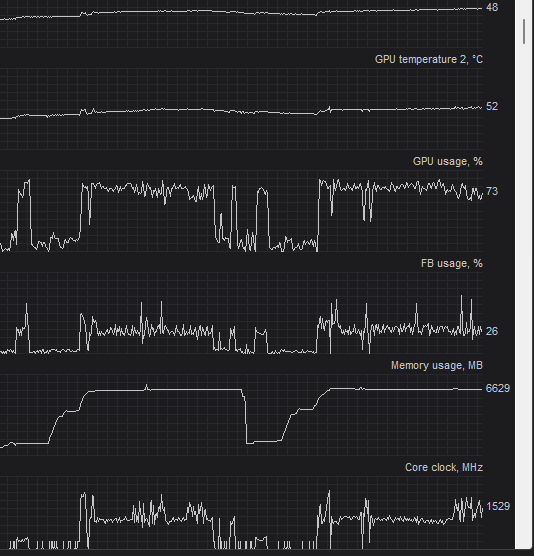Click the sharp drop in Memory usage graph
The image size is (534, 556).
coord(245,417)
